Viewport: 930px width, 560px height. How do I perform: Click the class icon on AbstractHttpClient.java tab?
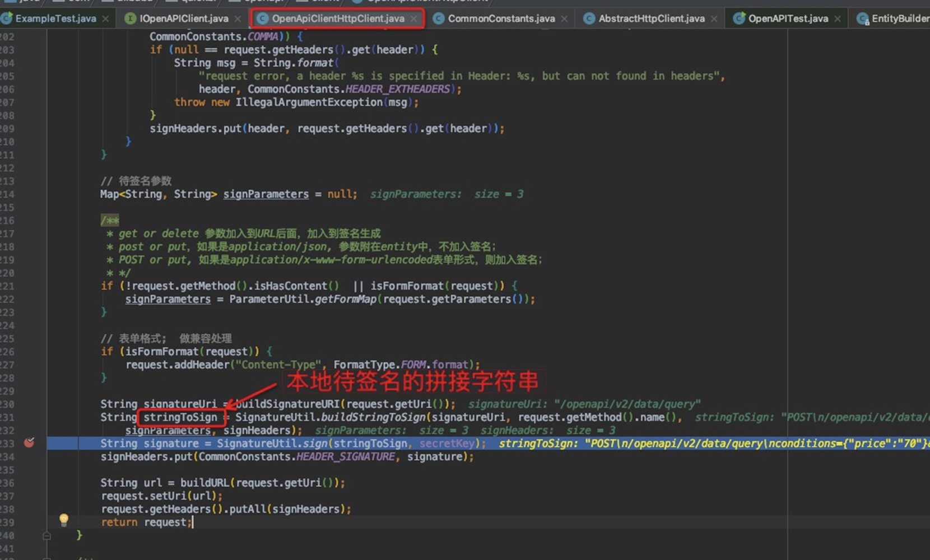click(x=589, y=18)
